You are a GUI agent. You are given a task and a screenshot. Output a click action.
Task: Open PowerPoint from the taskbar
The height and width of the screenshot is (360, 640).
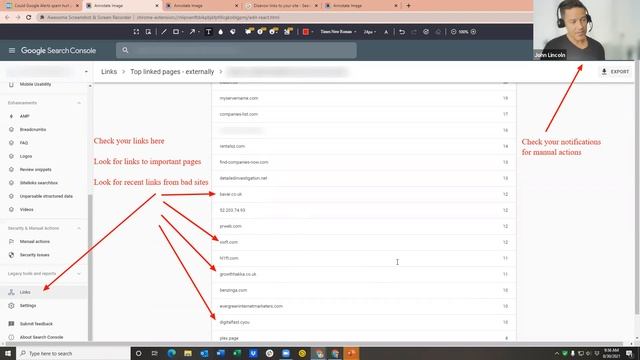point(351,353)
